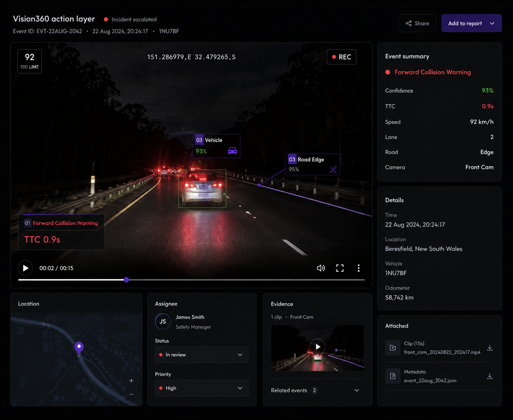Play the evidence clip thumbnail
This screenshot has height=420, width=513.
318,347
